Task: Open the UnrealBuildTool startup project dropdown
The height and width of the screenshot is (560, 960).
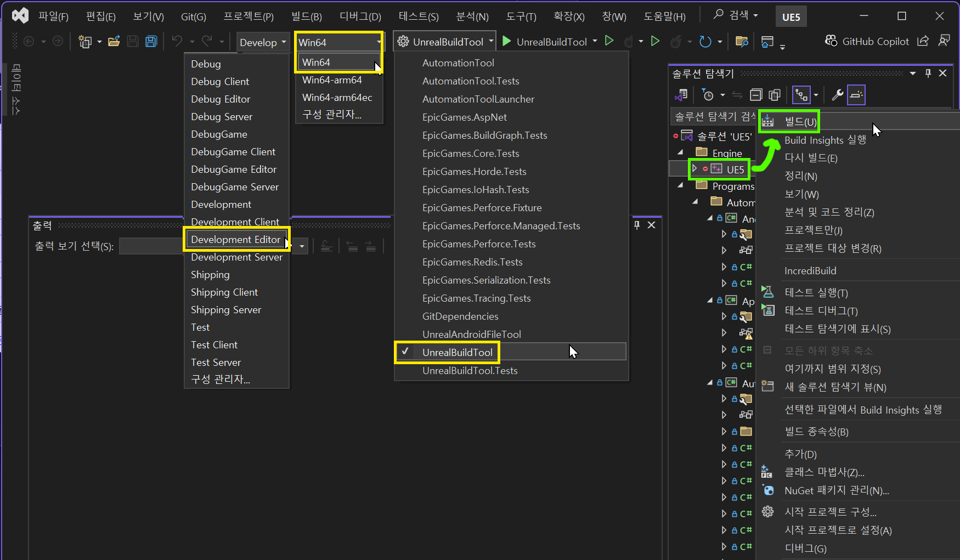Action: point(445,42)
